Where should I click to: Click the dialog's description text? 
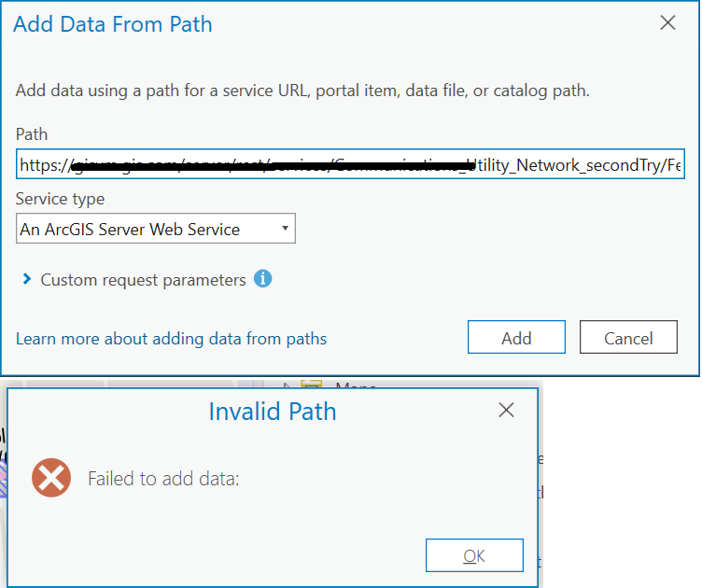pyautogui.click(x=302, y=91)
